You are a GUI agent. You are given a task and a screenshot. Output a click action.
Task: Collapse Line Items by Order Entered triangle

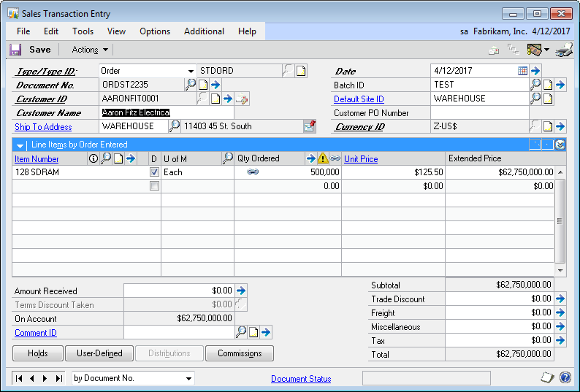click(x=20, y=145)
